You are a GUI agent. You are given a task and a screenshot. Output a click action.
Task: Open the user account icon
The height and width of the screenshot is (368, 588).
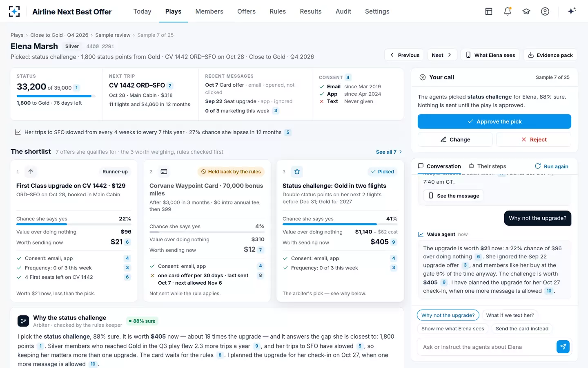pos(545,11)
